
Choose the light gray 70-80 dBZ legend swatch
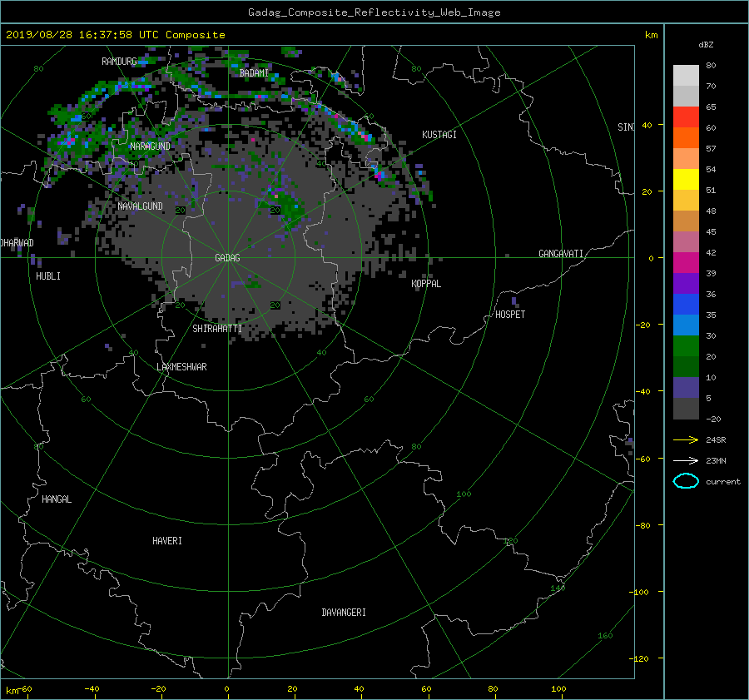(x=686, y=76)
